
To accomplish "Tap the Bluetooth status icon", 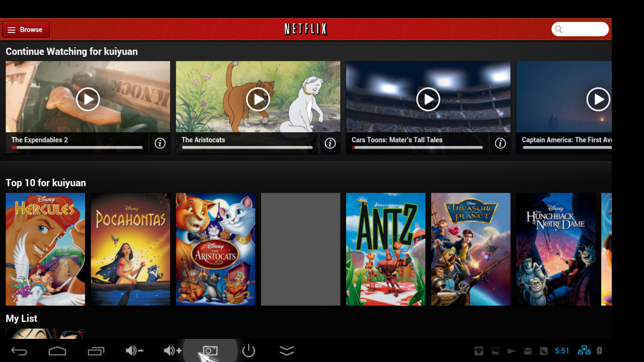I will 599,351.
